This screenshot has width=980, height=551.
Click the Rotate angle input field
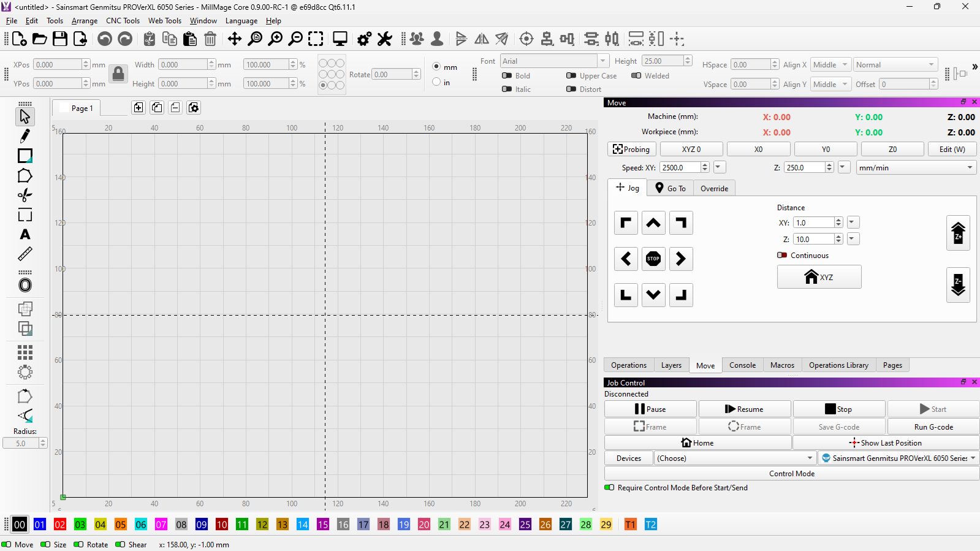393,74
